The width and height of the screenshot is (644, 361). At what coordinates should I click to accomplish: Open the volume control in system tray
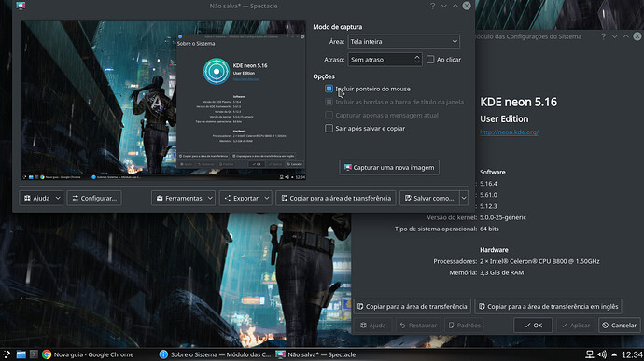602,354
